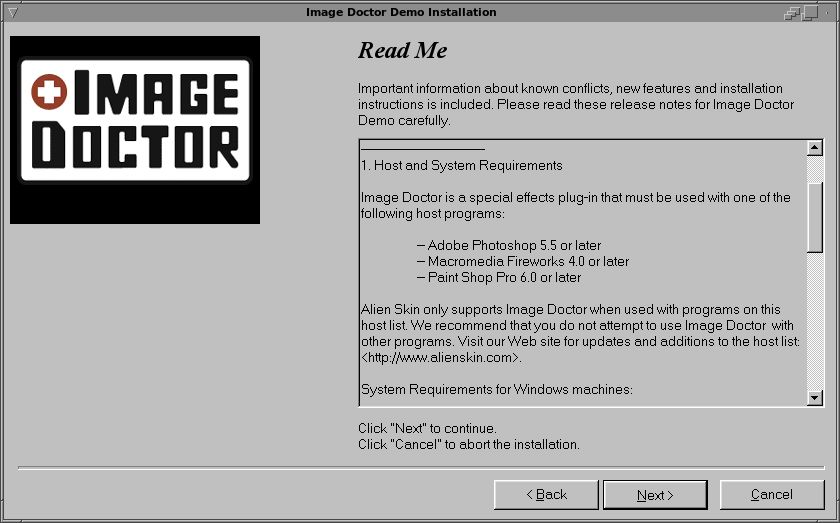Click the small dot icon at title bar's far right
Image resolution: width=840 pixels, height=523 pixels.
[x=829, y=12]
